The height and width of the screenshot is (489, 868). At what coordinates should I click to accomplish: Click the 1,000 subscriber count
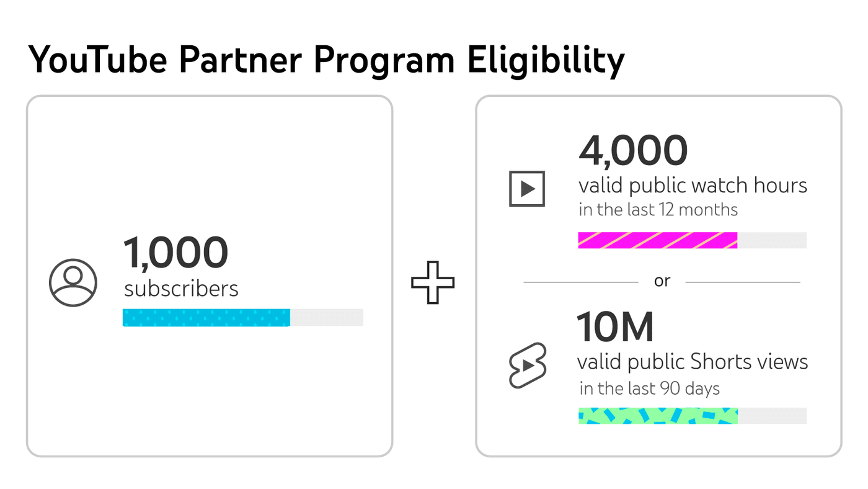pyautogui.click(x=176, y=253)
